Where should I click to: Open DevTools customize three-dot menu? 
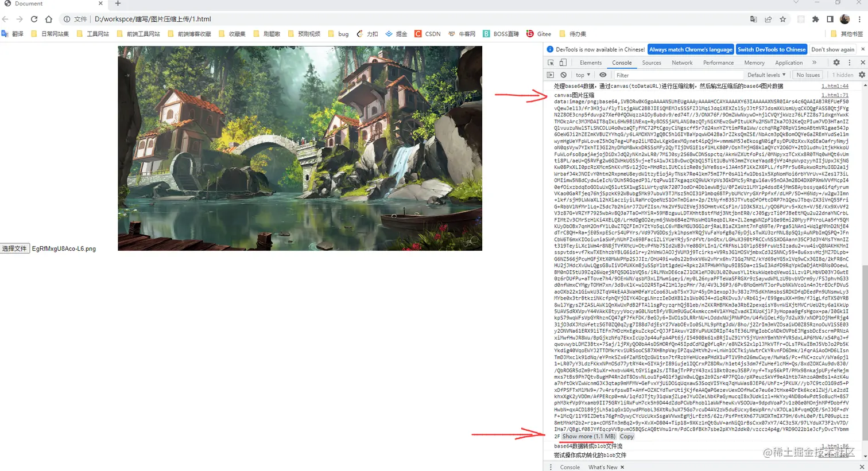point(850,63)
